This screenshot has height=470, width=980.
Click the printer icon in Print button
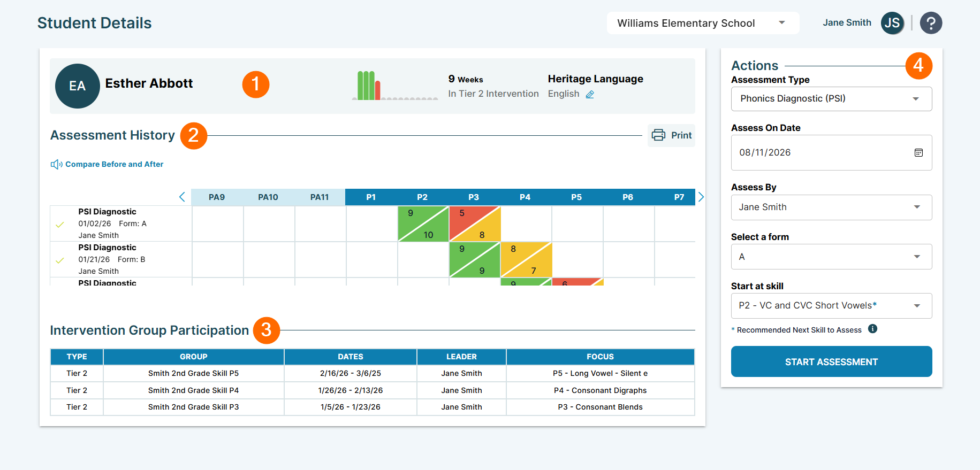[x=658, y=135]
